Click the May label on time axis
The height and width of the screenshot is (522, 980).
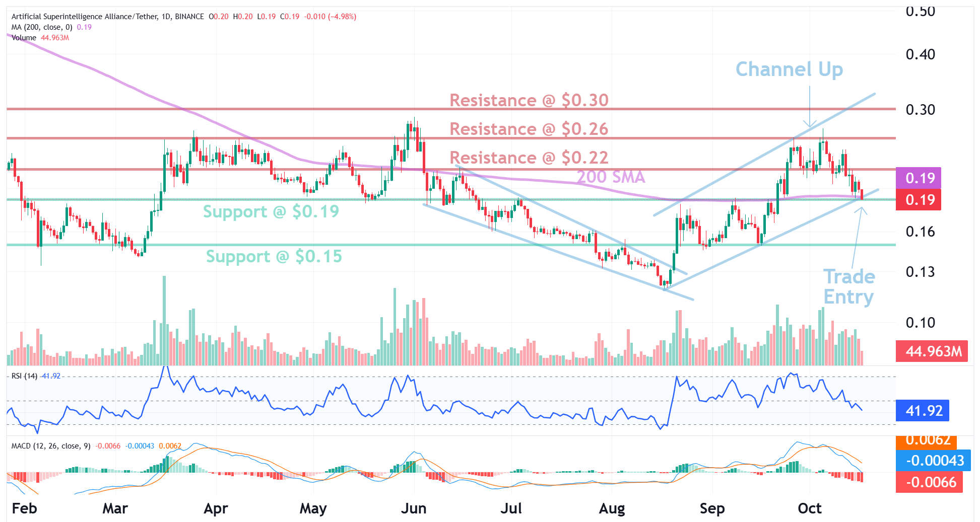coord(313,508)
